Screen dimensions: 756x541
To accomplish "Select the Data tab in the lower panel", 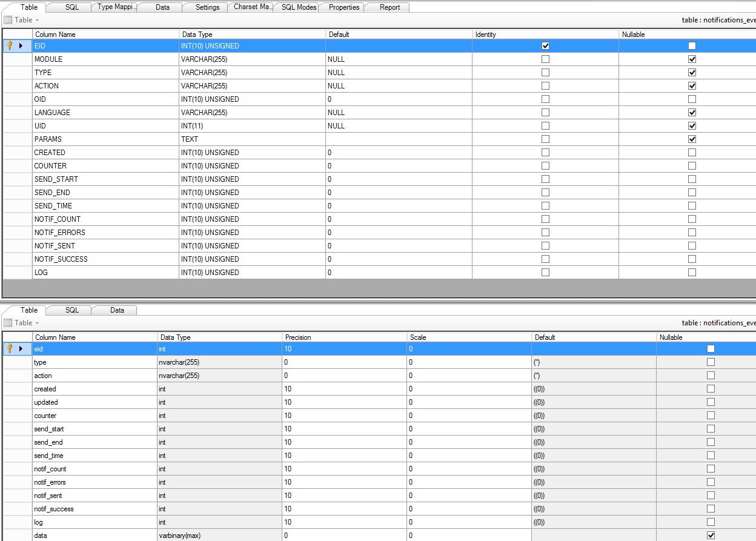I will 117,310.
